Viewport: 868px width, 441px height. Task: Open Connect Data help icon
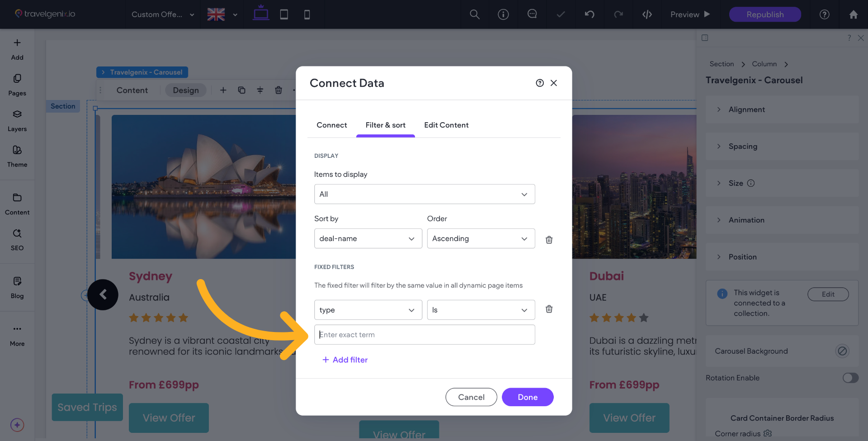tap(540, 83)
